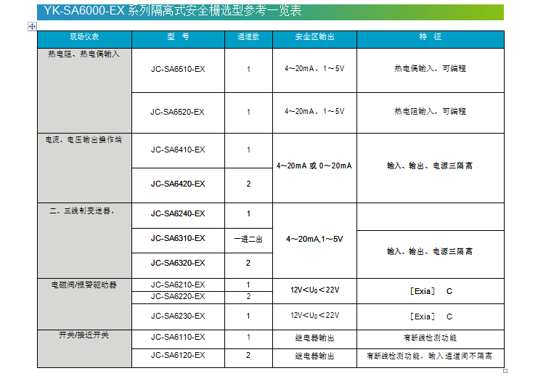Click [Exia] C in the JC-SA6230-EX row
This screenshot has height=392, width=538.
click(x=431, y=317)
